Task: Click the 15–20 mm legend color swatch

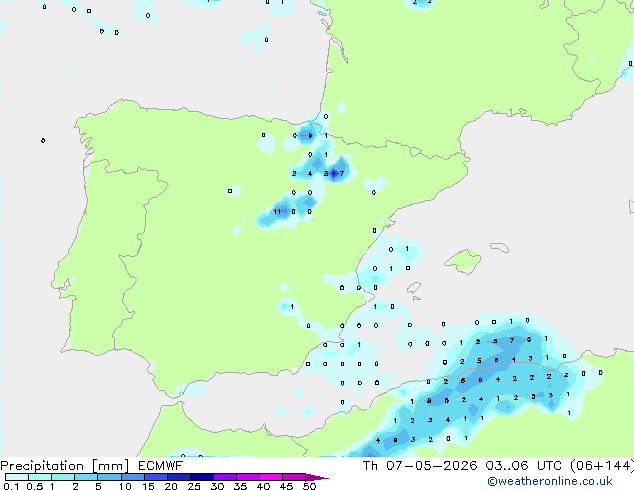Action: (x=156, y=477)
